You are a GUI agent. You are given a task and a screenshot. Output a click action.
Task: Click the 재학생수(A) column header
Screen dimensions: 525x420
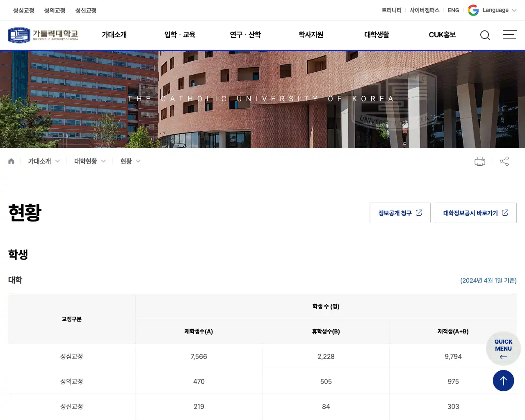[199, 331]
